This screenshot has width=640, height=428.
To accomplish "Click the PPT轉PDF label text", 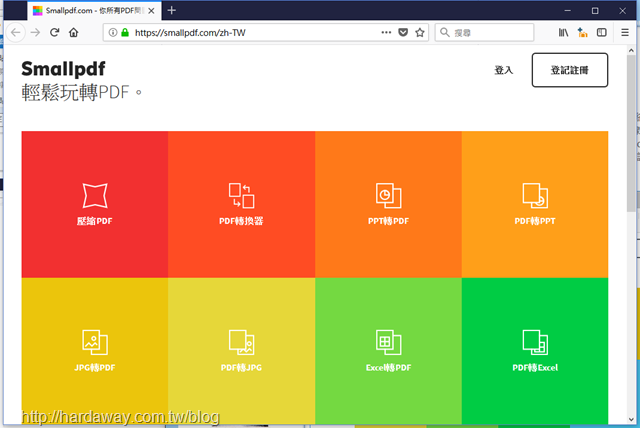I will point(388,221).
